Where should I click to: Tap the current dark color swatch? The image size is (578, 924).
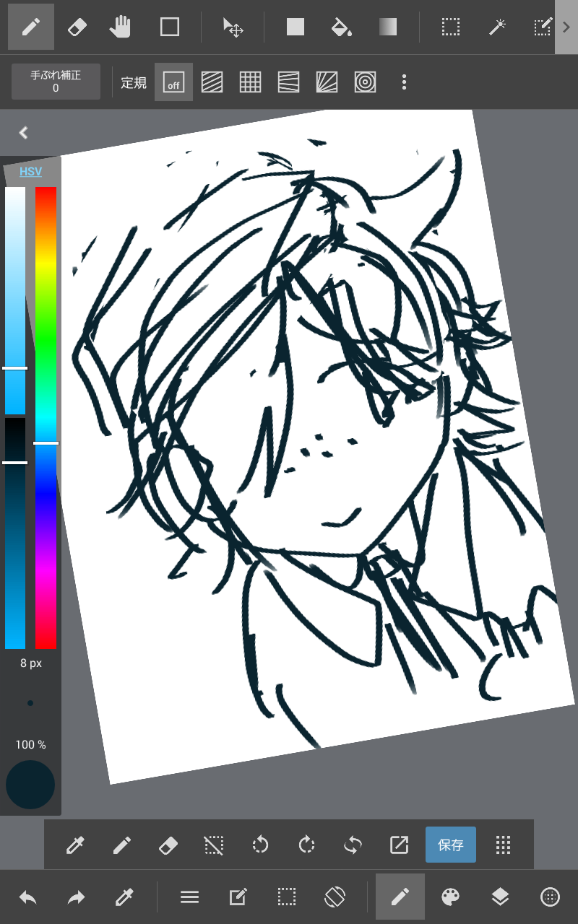(30, 785)
